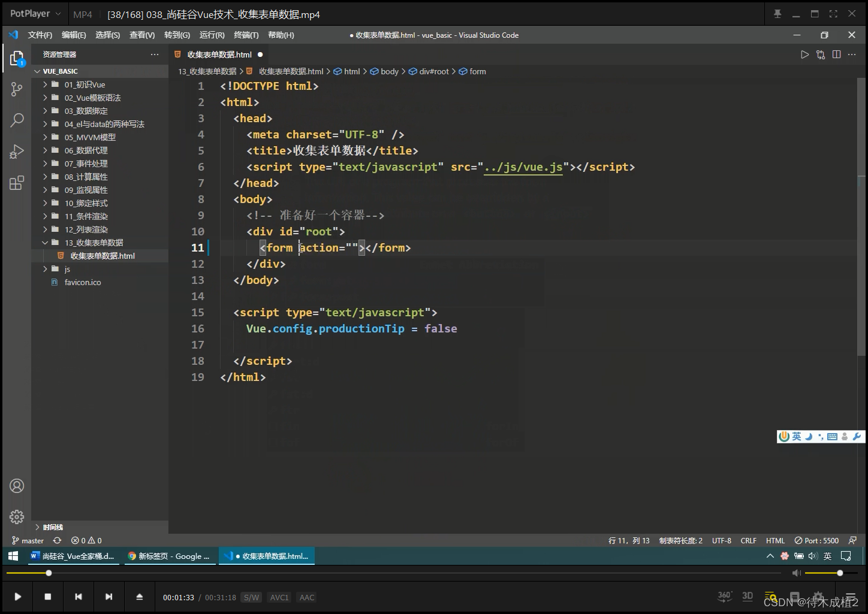Click the Open Changes compare icon
Screen dimensions: 868x614
[821, 55]
